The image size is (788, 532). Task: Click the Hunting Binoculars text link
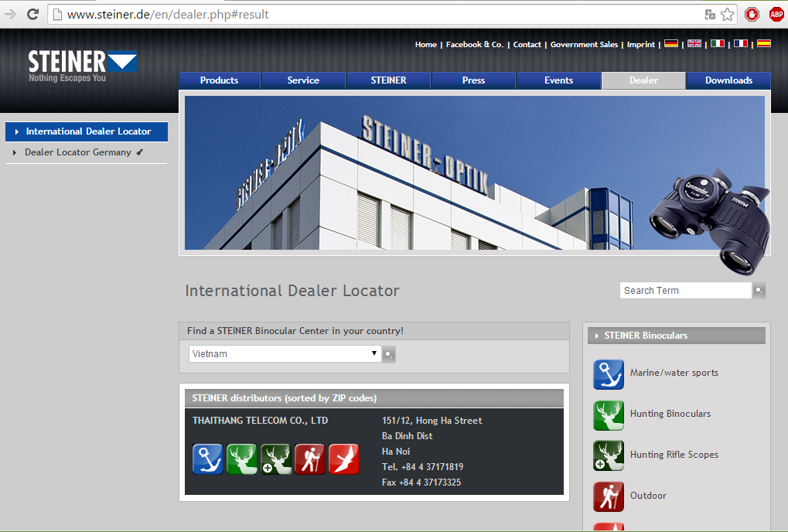point(670,414)
